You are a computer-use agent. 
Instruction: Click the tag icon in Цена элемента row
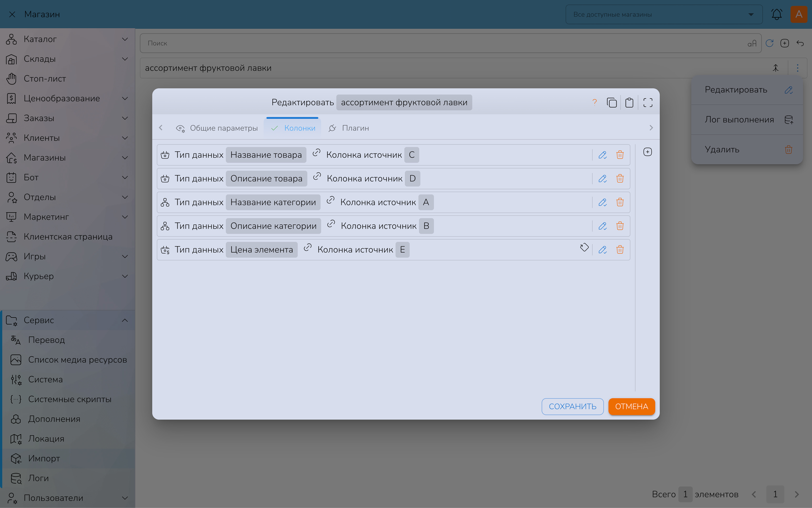pyautogui.click(x=584, y=248)
